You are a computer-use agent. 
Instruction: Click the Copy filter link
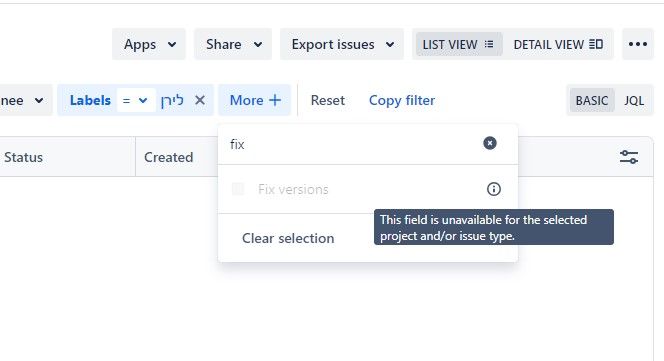coord(402,100)
